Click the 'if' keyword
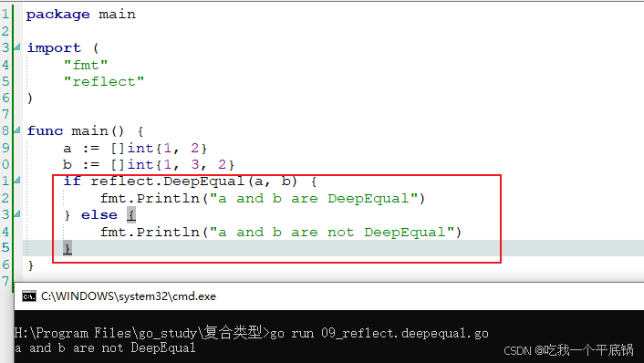This screenshot has width=644, height=363. (x=72, y=181)
